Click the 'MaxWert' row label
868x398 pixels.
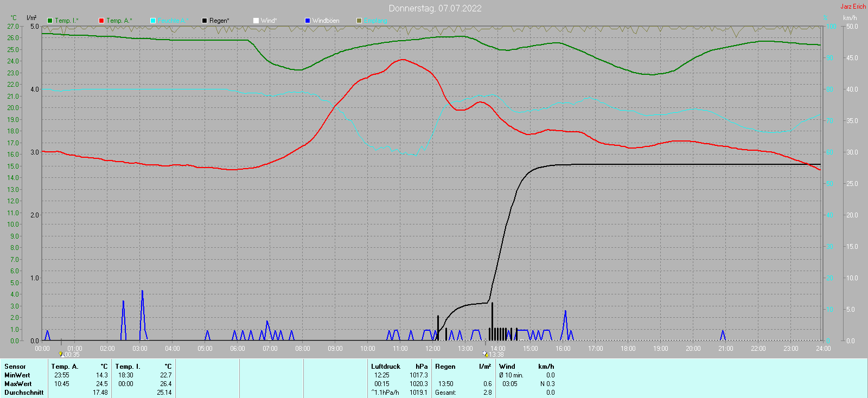pyautogui.click(x=18, y=384)
